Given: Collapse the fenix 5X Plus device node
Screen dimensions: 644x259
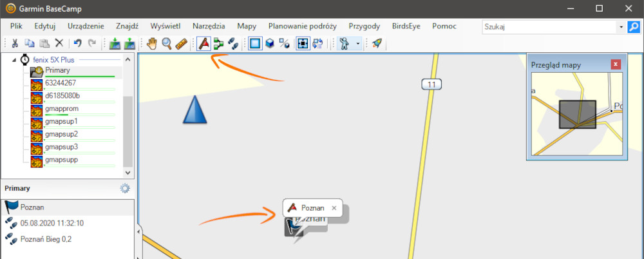Looking at the screenshot, I should pyautogui.click(x=15, y=60).
